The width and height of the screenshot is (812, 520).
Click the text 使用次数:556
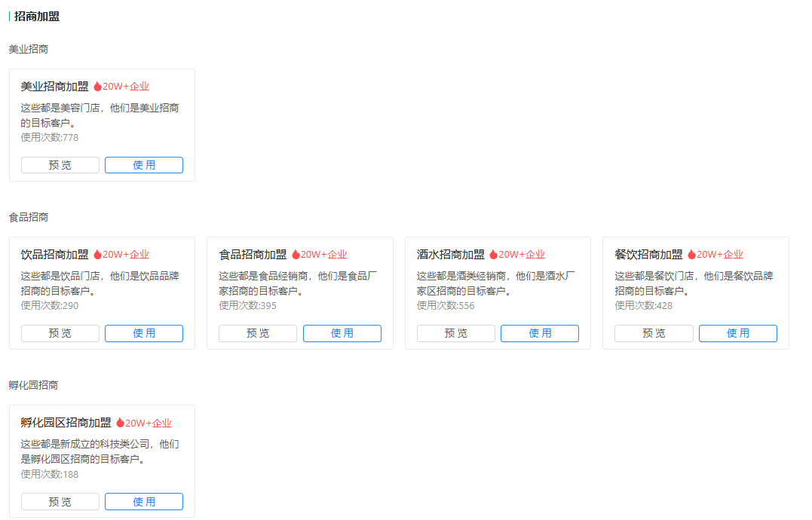pyautogui.click(x=446, y=306)
